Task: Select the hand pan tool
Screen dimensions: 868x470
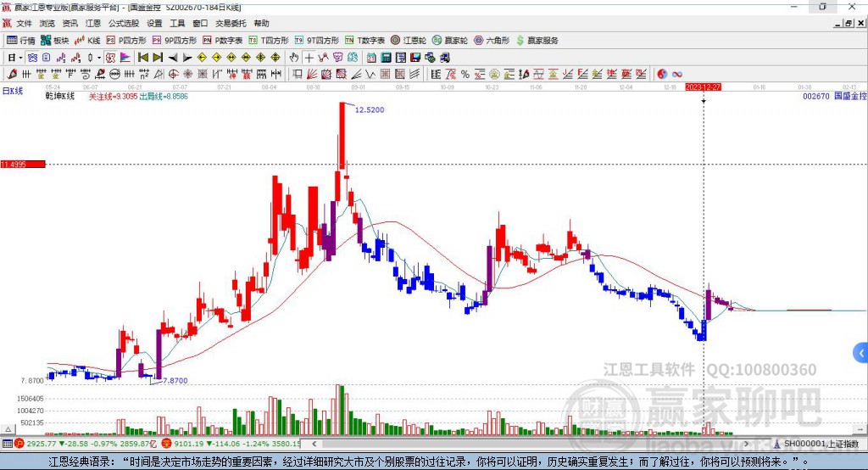Action: pyautogui.click(x=294, y=58)
